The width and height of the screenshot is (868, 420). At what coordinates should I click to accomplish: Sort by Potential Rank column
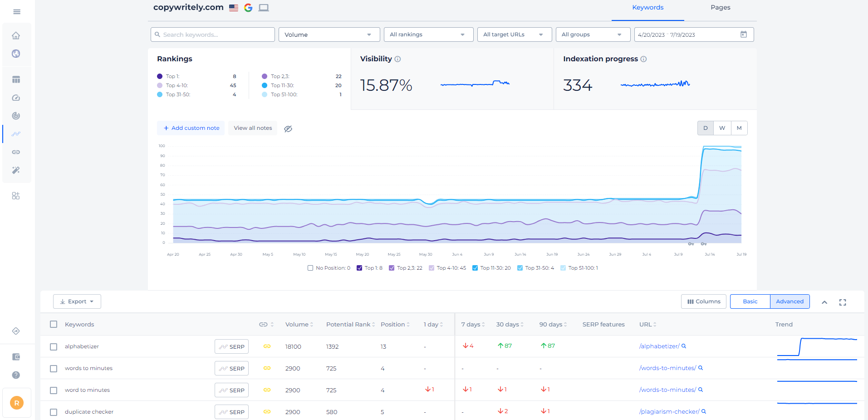pyautogui.click(x=350, y=324)
